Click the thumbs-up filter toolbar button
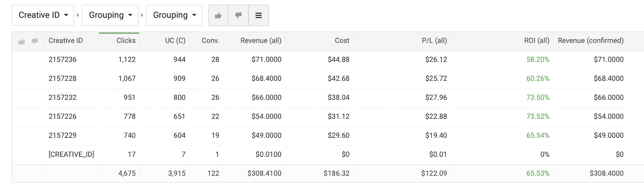Image resolution: width=644 pixels, height=189 pixels. click(x=218, y=15)
